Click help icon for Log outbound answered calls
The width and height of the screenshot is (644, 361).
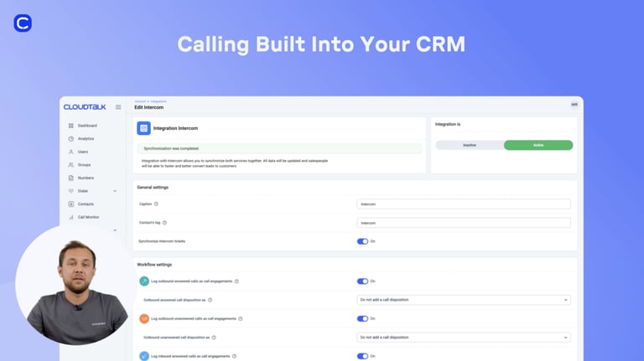click(x=236, y=281)
